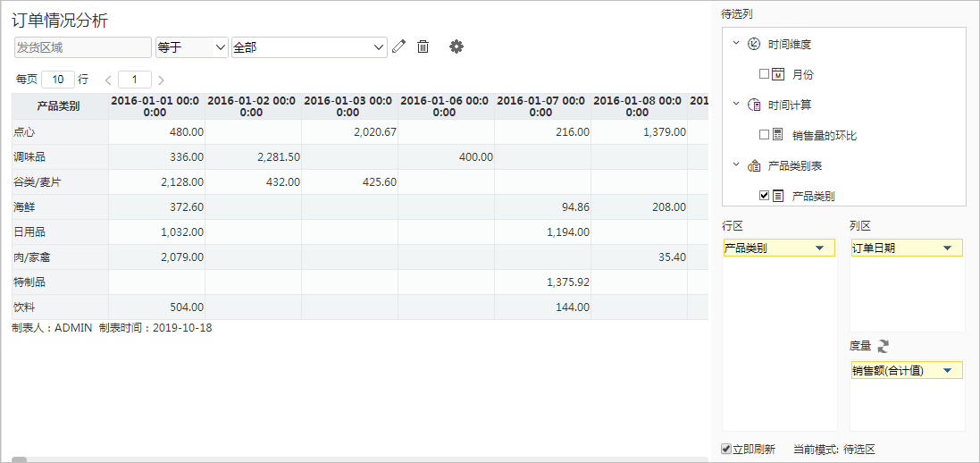Check the 月份 checkbox
The image size is (980, 463).
764,74
